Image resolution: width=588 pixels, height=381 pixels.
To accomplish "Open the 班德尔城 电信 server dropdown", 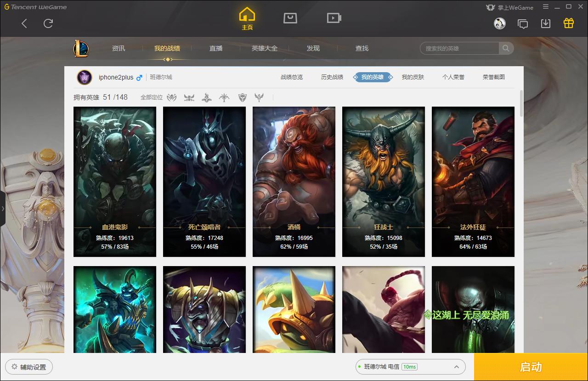I will pos(411,367).
